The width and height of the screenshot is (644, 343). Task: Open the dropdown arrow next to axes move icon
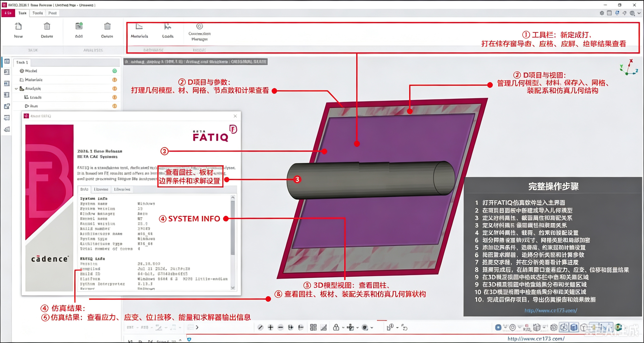click(357, 327)
